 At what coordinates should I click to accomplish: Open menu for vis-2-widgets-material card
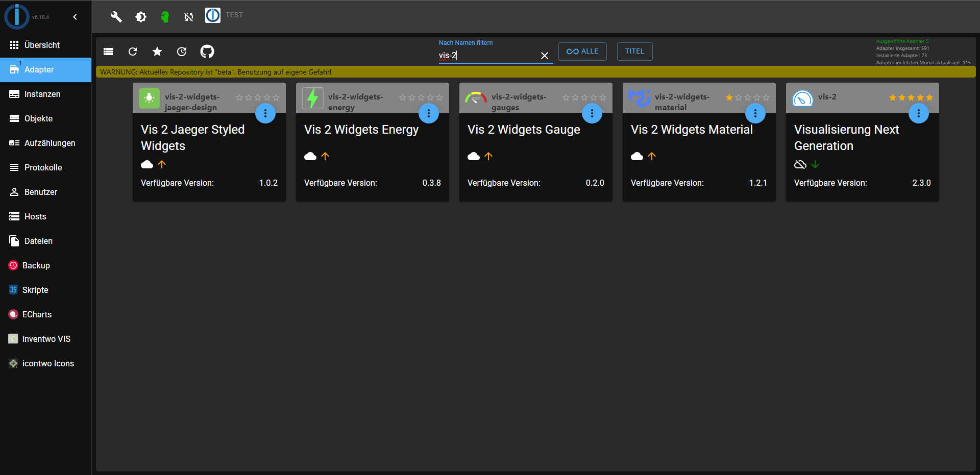coord(755,113)
